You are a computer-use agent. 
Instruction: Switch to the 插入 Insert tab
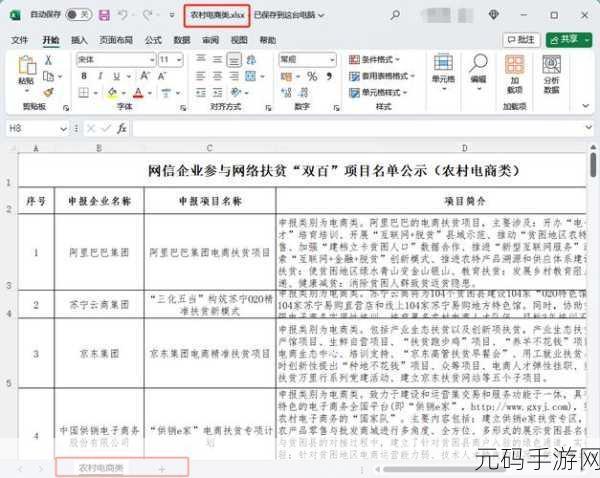pyautogui.click(x=79, y=40)
